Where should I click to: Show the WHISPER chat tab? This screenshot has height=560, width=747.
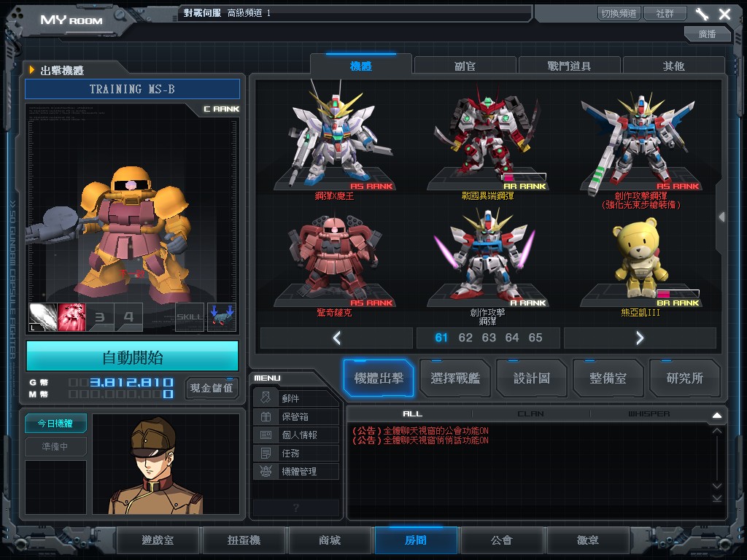click(x=649, y=414)
